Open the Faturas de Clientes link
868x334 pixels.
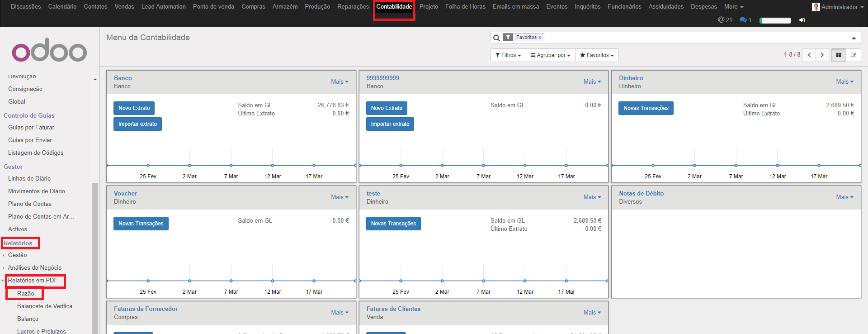click(393, 309)
